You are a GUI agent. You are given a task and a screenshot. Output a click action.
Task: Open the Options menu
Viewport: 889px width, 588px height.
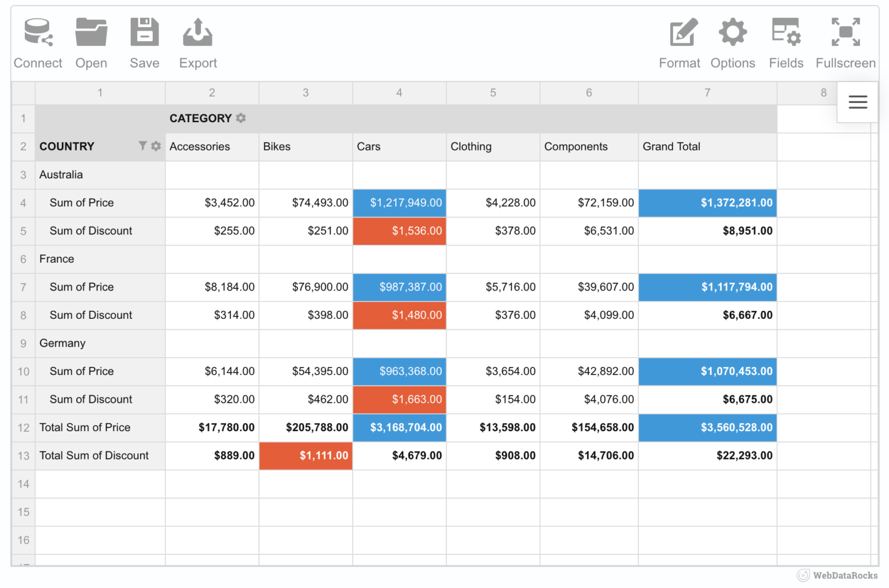coord(732,41)
